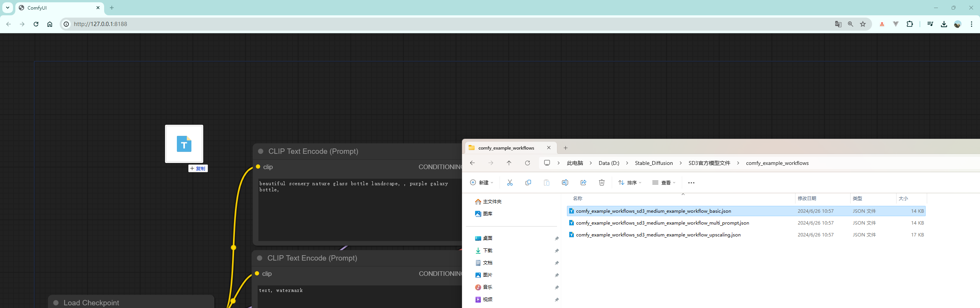Click the Share icon in Explorer toolbar
The width and height of the screenshot is (980, 308).
(x=583, y=183)
